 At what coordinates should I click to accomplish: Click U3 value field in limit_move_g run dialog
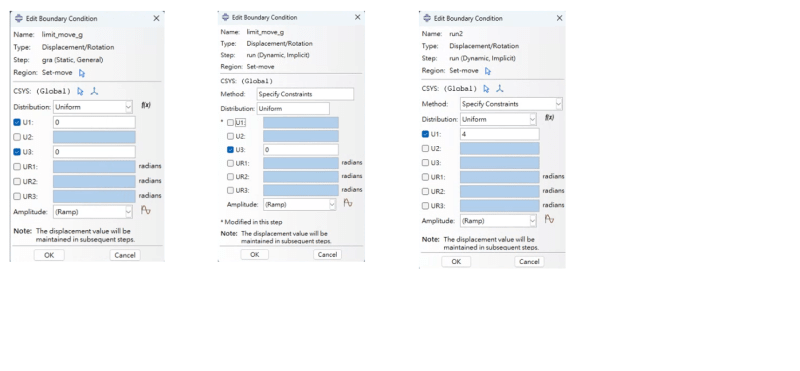(301, 150)
